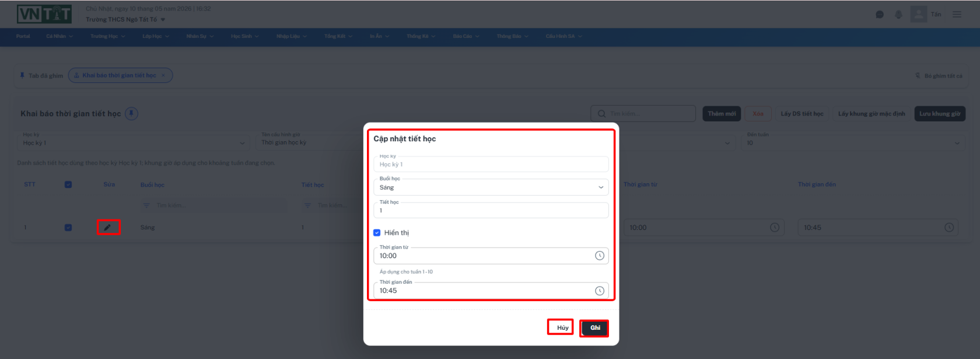Viewport: 980px width, 359px height.
Task: Click Bỏ ghim tất cả link
Action: click(939, 76)
